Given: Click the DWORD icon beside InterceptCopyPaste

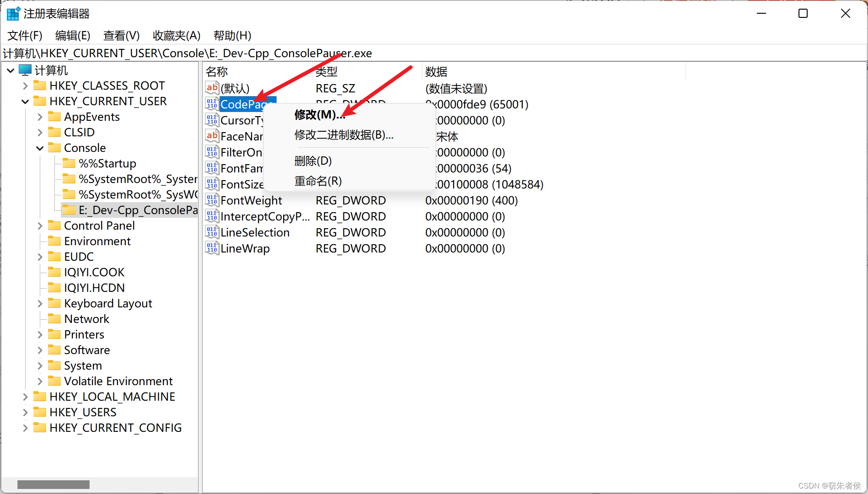Looking at the screenshot, I should click(212, 216).
